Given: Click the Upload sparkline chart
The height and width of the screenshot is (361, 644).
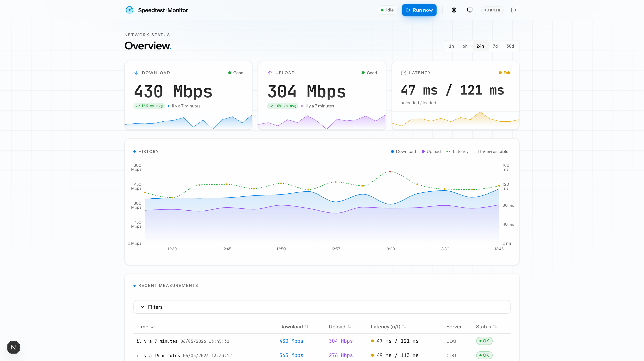Looking at the screenshot, I should click(322, 122).
